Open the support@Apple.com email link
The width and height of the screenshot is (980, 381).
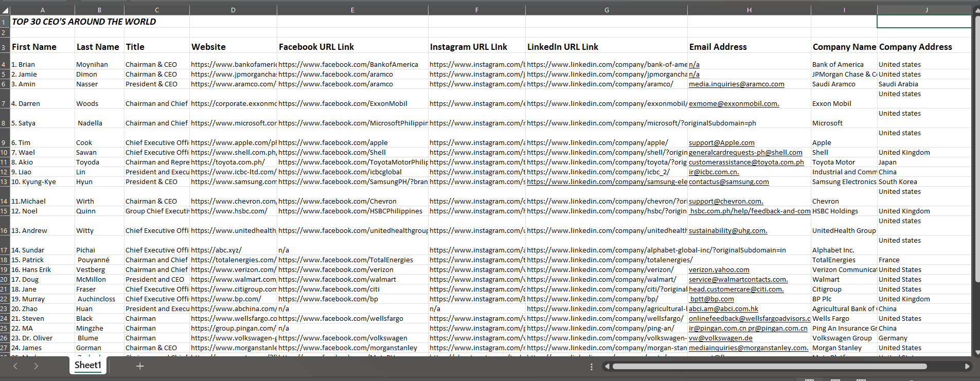click(722, 142)
